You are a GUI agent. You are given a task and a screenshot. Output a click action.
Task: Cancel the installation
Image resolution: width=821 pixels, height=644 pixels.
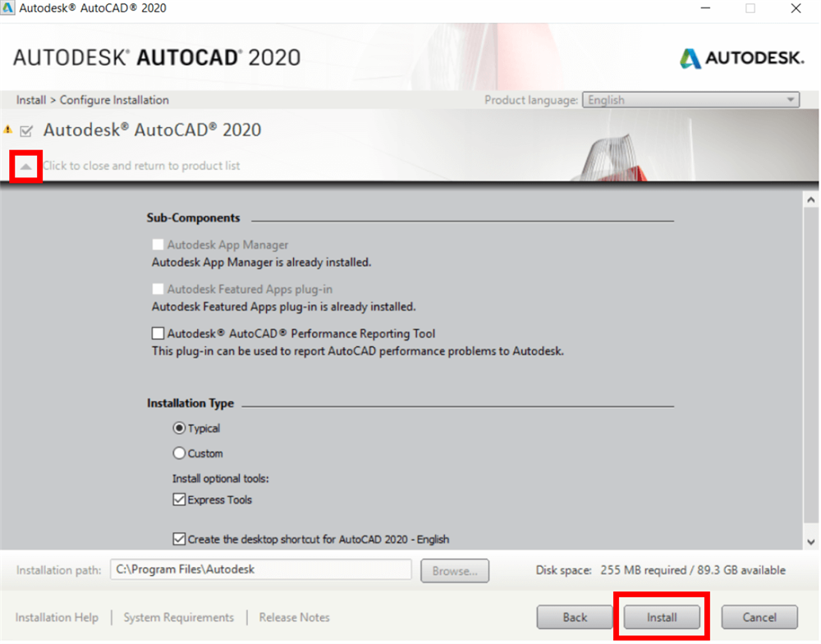(759, 617)
